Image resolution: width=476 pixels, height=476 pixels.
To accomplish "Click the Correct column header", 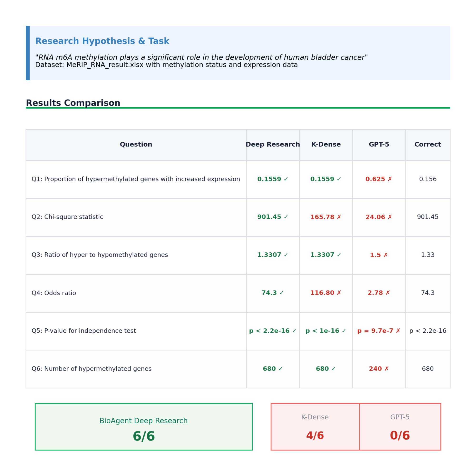I will point(427,145).
